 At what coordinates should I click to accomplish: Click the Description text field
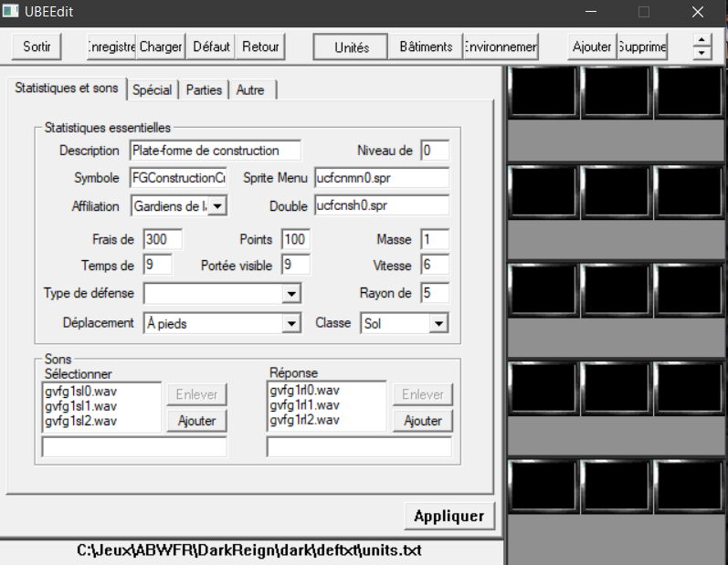(215, 151)
